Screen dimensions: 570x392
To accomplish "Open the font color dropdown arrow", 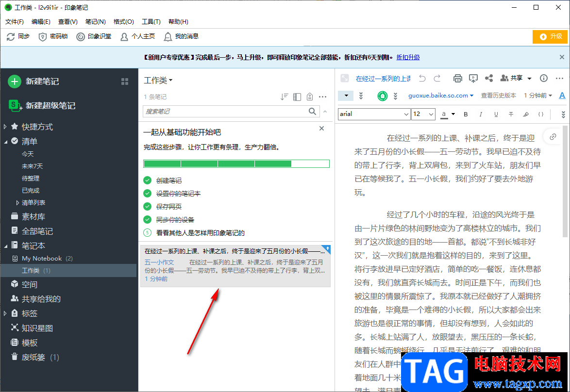I will coord(453,114).
